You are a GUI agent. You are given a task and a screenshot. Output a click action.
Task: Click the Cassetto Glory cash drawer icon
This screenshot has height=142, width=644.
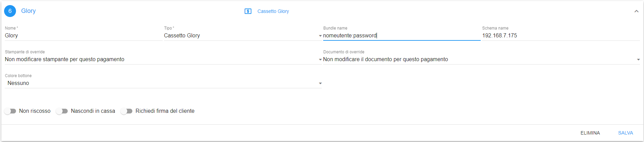pyautogui.click(x=248, y=11)
